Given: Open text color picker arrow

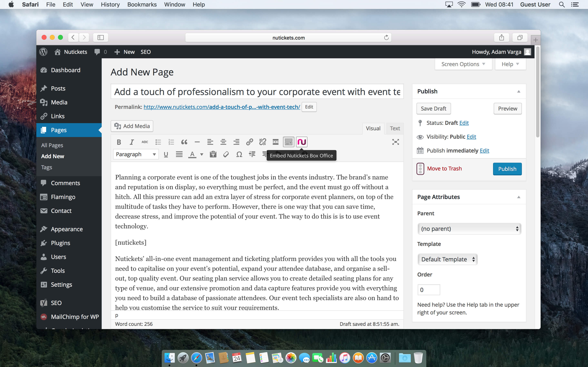Looking at the screenshot, I should pos(202,154).
